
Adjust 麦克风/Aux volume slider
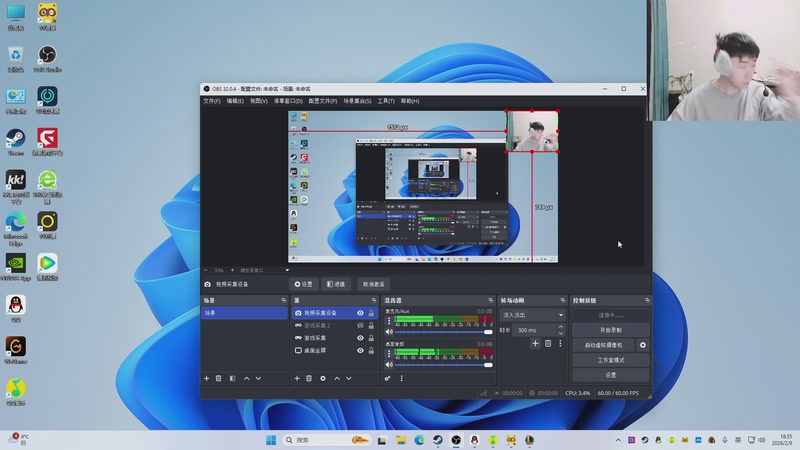point(443,332)
